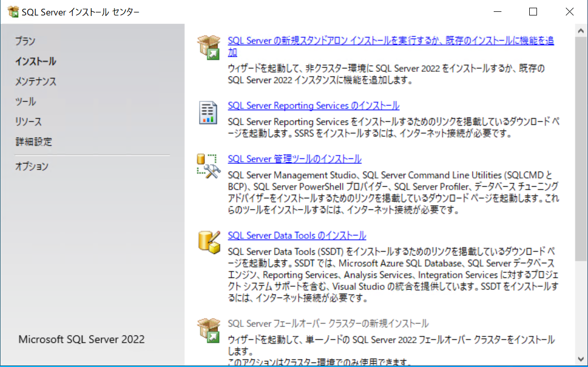Viewport: 588px width, 367px height.
Task: Click the description mentioning Microsoft Azure SQL Database
Action: [x=394, y=275]
